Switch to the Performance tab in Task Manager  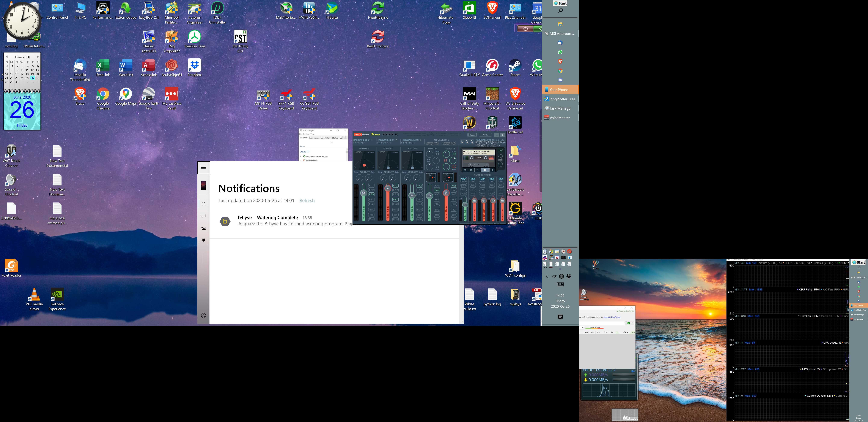tap(314, 138)
